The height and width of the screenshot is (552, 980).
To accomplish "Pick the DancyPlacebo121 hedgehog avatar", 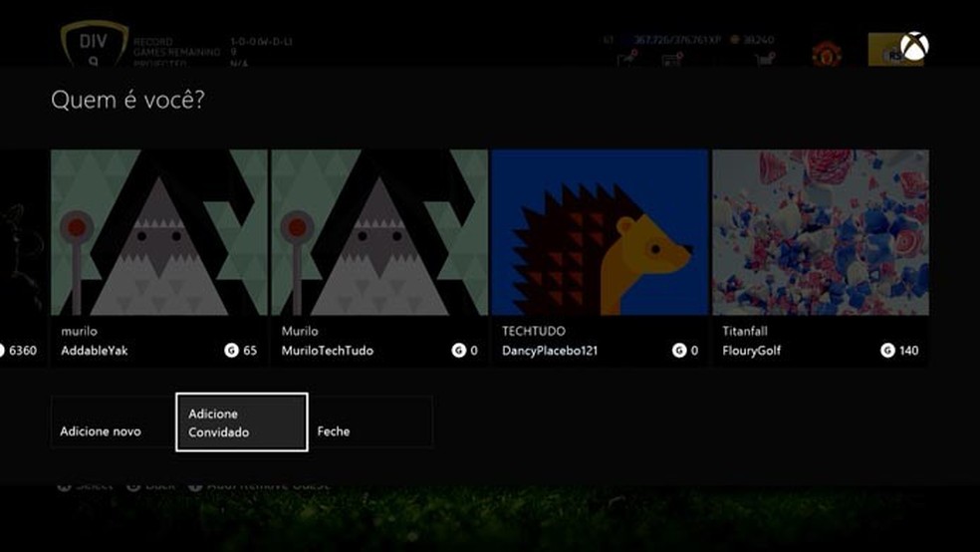I will pos(600,232).
